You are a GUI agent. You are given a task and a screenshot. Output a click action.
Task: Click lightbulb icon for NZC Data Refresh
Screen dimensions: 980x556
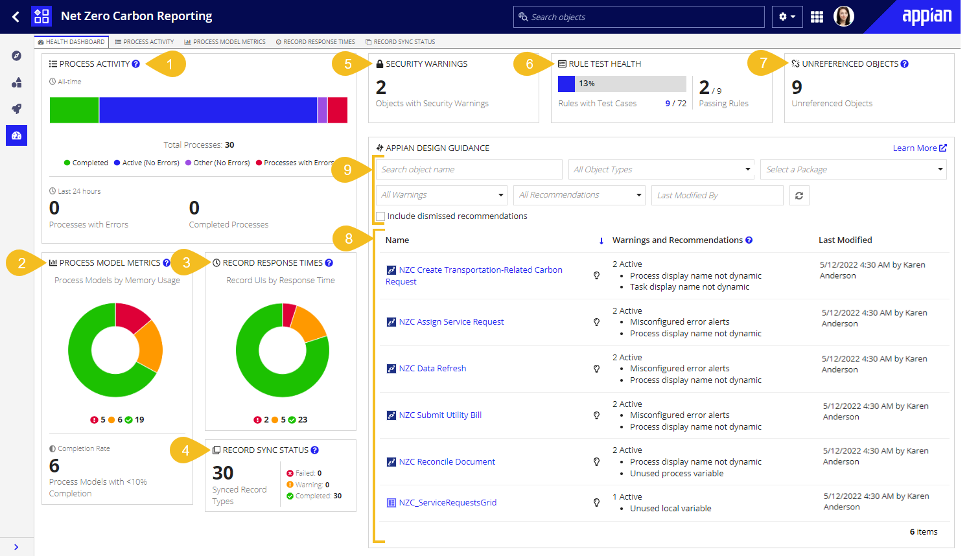[596, 369]
